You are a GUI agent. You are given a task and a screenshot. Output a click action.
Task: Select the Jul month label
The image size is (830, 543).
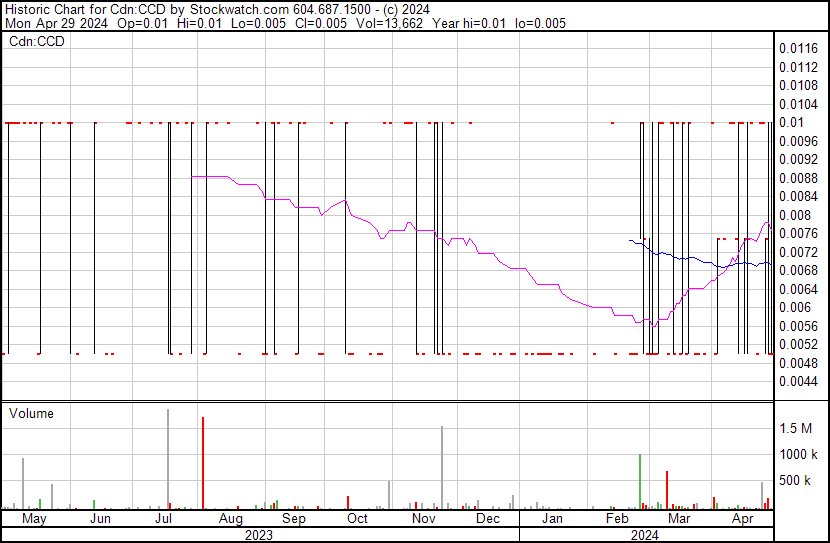[164, 518]
